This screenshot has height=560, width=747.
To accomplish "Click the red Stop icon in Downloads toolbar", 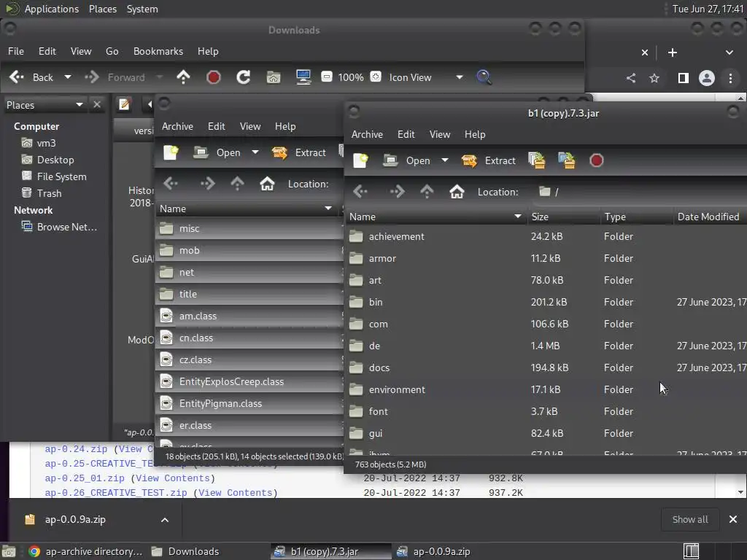I will coord(214,77).
